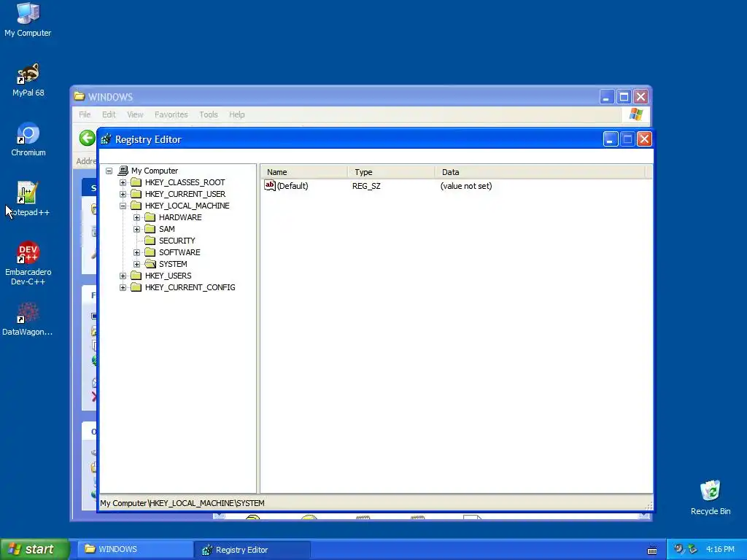The height and width of the screenshot is (560, 747).
Task: Open Help menu in WINDOWS explorer
Action: (237, 114)
